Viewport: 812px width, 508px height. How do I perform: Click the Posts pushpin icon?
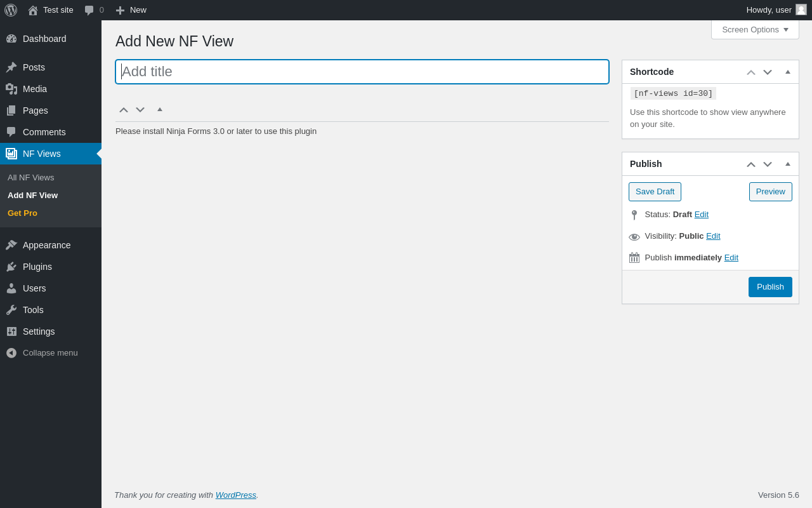tap(11, 67)
